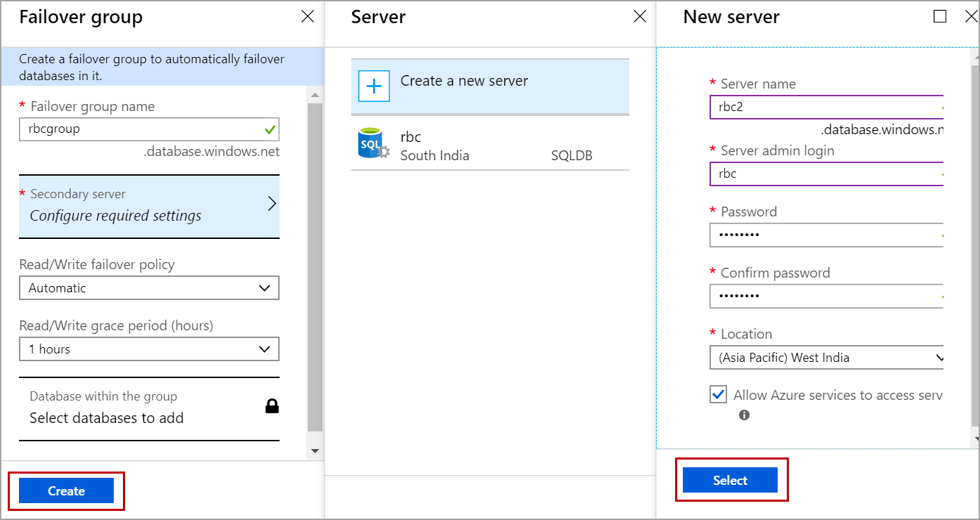Image resolution: width=980 pixels, height=520 pixels.
Task: Close the Server blade
Action: click(640, 17)
